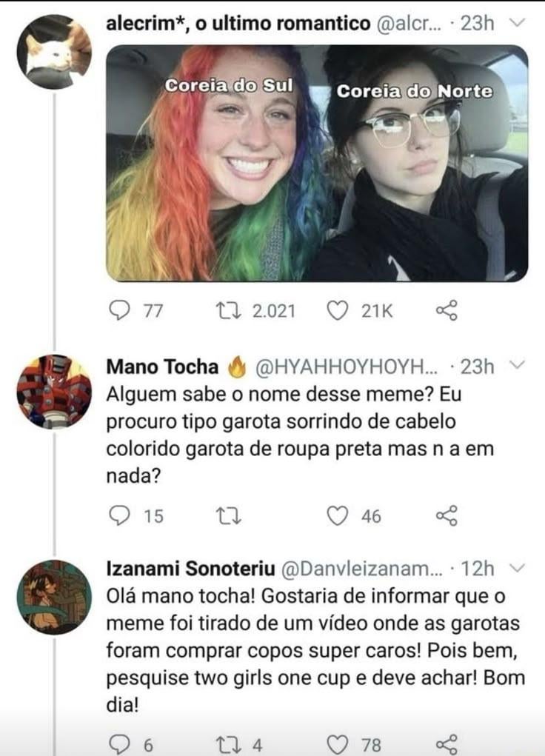545x756 pixels.
Task: Reply to alecrim's tweet with 77 replies
Action: pyautogui.click(x=117, y=312)
